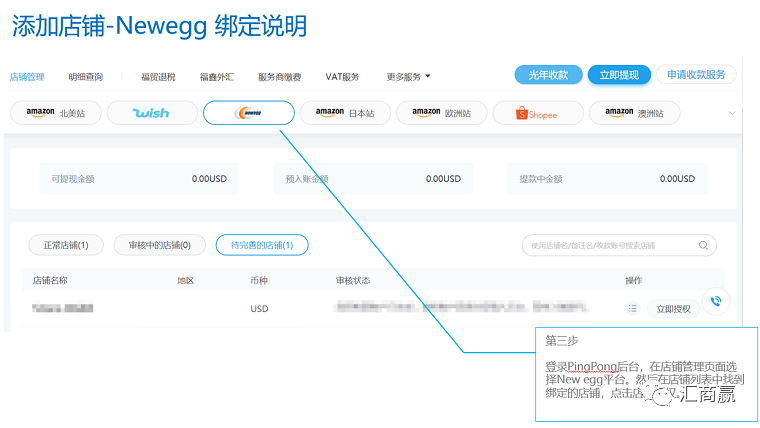Expand the 更多服务 dropdown
The image size is (760, 428).
[408, 77]
